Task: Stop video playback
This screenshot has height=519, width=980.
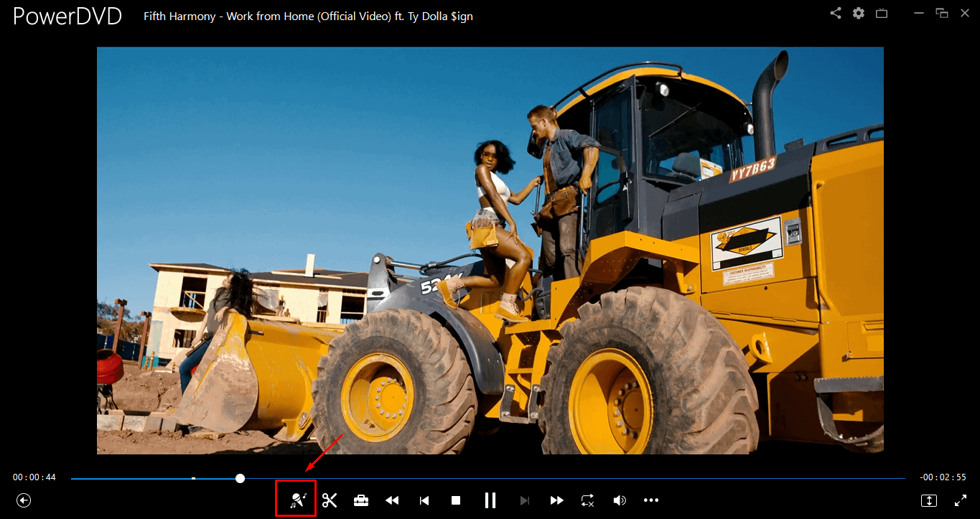Action: pyautogui.click(x=455, y=500)
